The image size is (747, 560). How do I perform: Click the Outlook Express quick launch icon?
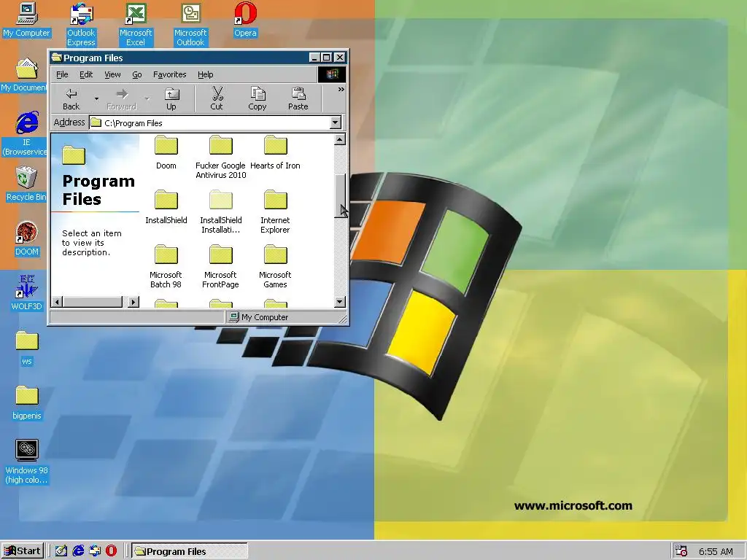(95, 551)
